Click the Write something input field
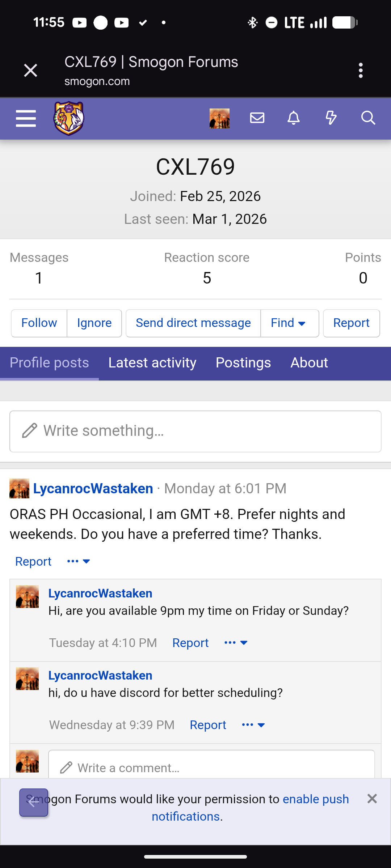The image size is (391, 868). (195, 431)
